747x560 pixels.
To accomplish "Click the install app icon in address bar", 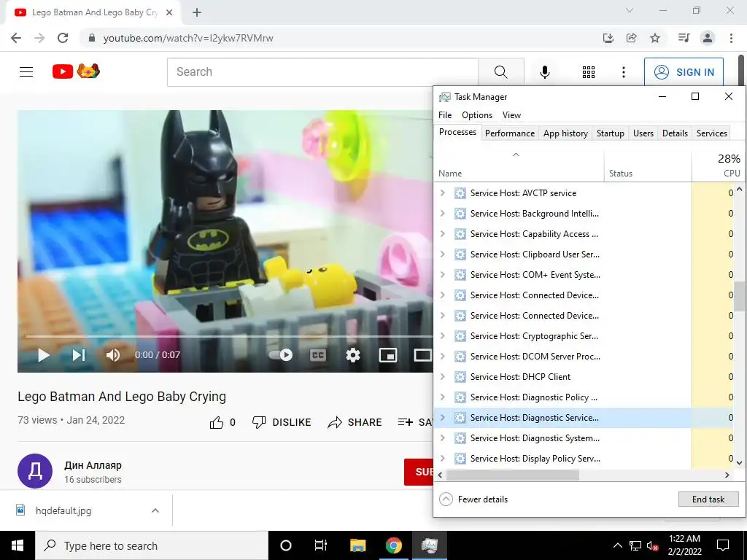I will [x=608, y=38].
